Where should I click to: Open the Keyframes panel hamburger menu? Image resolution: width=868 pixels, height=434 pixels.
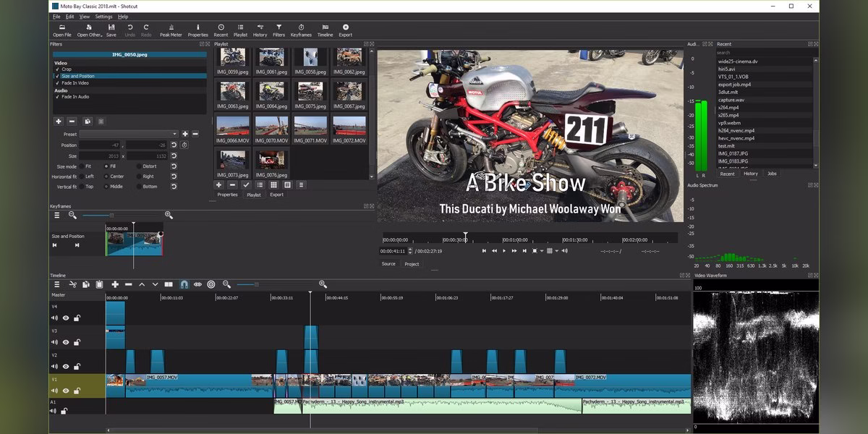pos(56,215)
